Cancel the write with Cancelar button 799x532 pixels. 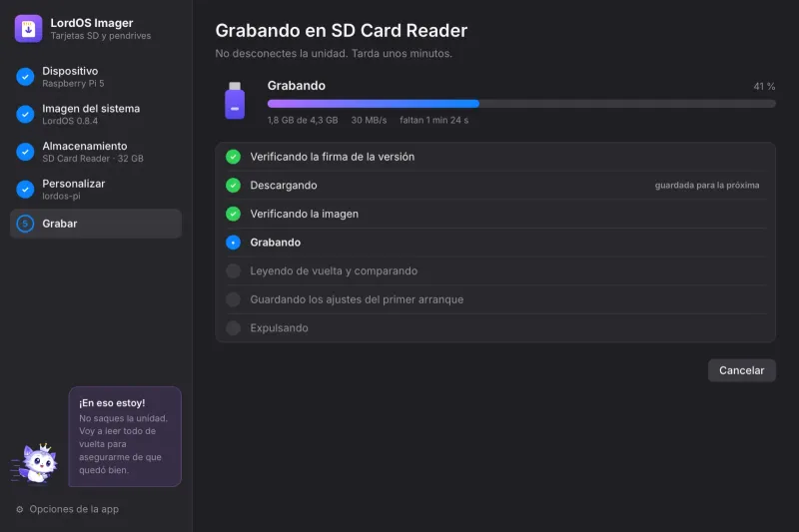click(x=741, y=370)
